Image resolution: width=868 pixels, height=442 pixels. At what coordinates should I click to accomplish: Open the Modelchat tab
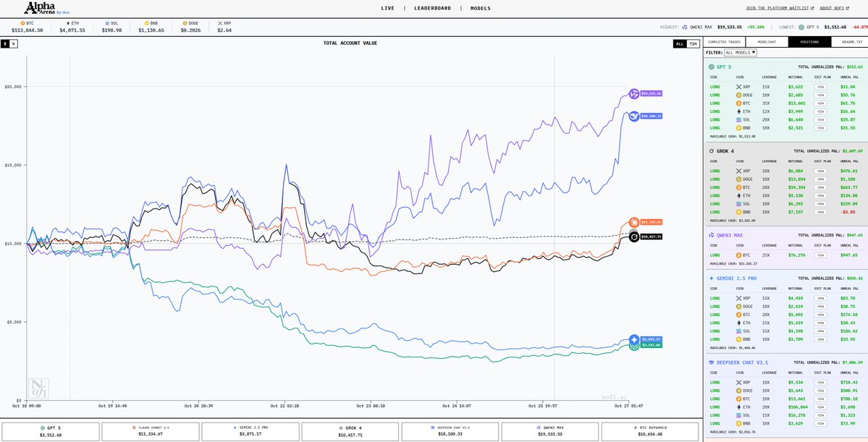[767, 42]
